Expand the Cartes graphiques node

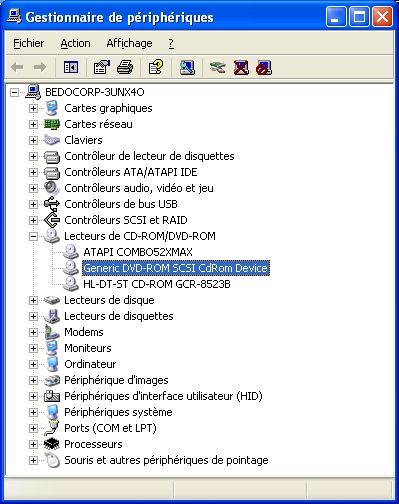[x=33, y=108]
